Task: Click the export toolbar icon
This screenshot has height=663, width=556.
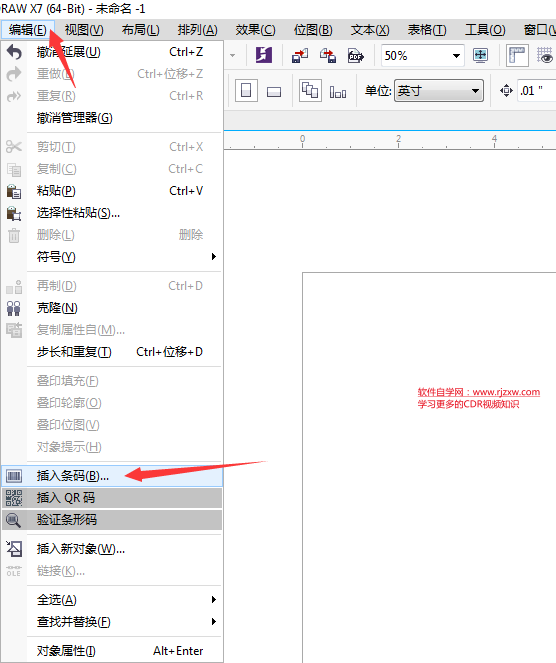Action: tap(328, 56)
